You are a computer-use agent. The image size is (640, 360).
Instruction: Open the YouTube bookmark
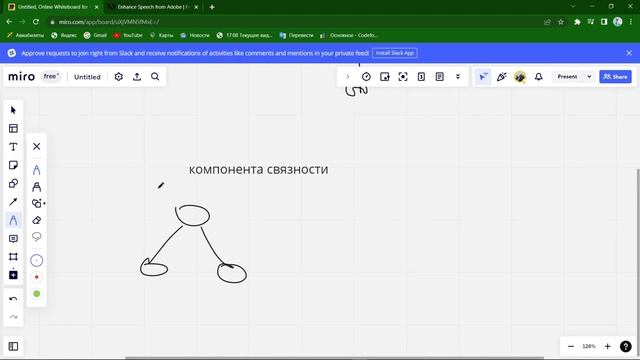128,36
